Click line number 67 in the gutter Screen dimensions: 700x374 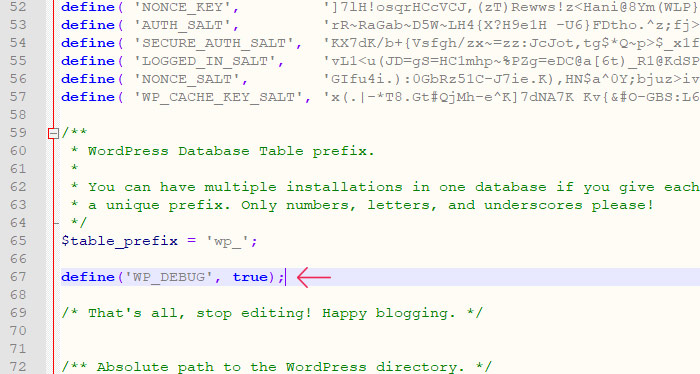point(18,277)
